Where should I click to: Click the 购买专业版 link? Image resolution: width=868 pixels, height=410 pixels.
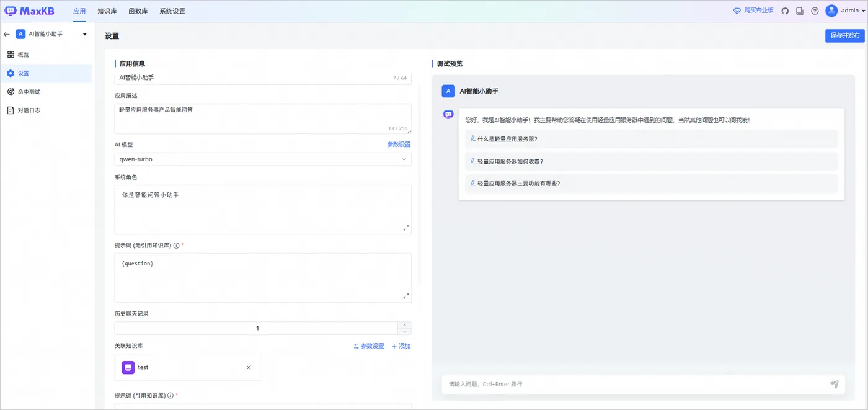point(759,11)
